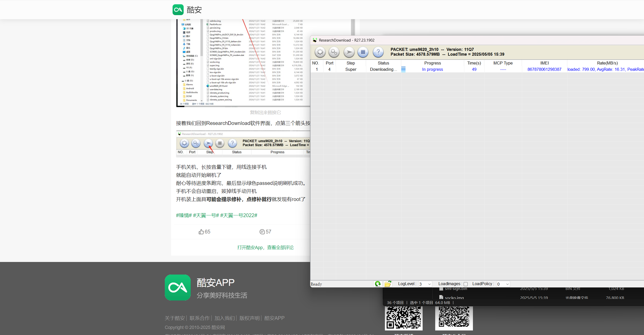Click the 联系合作 footer link
The height and width of the screenshot is (335, 644).
click(199, 318)
